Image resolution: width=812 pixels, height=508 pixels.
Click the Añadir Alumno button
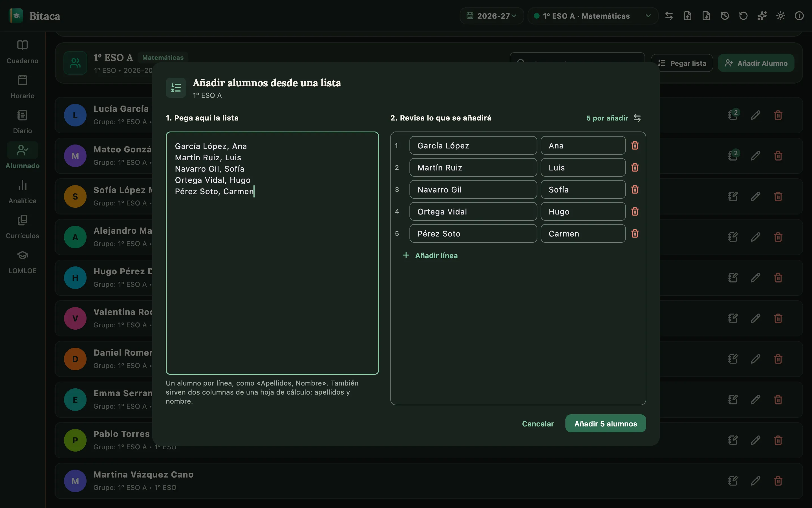pyautogui.click(x=756, y=63)
